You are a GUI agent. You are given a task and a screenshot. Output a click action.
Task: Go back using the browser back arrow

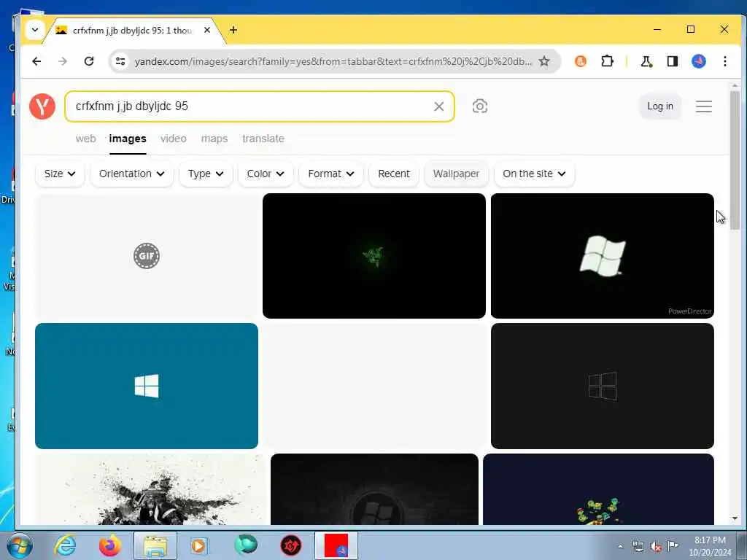36,61
